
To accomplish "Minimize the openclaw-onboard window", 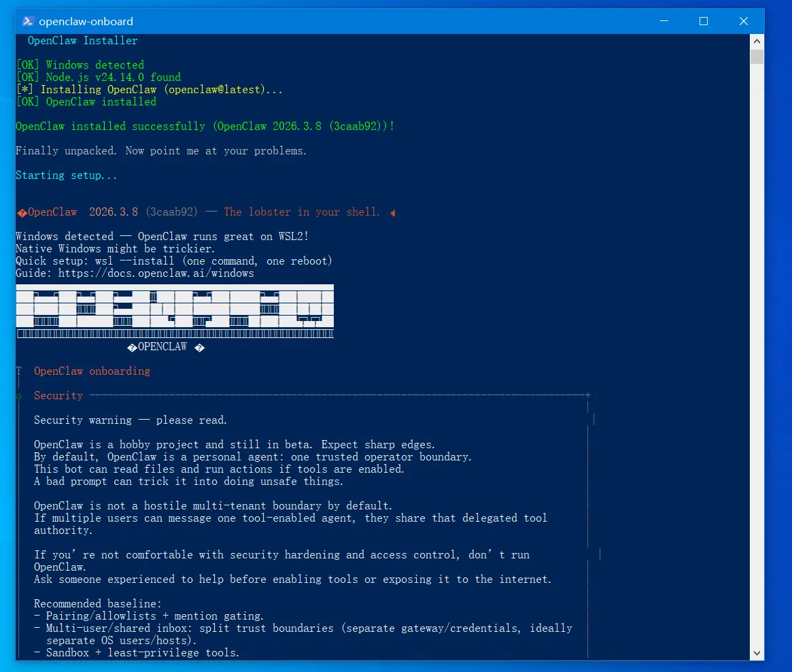I will [x=664, y=21].
